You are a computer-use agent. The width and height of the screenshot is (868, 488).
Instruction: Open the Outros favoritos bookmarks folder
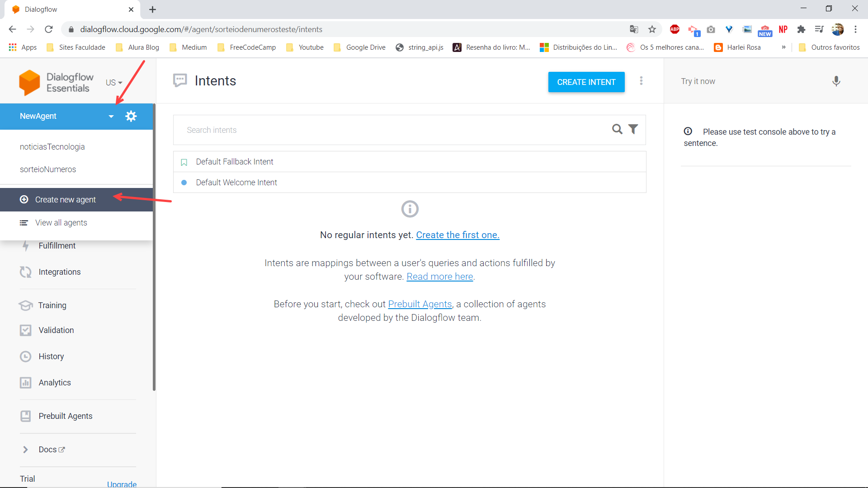(829, 47)
